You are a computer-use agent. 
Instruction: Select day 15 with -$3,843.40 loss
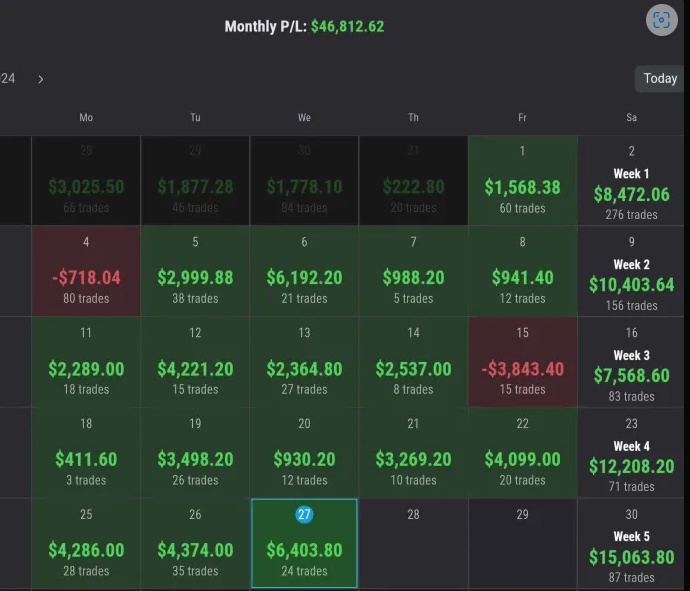[x=522, y=362]
